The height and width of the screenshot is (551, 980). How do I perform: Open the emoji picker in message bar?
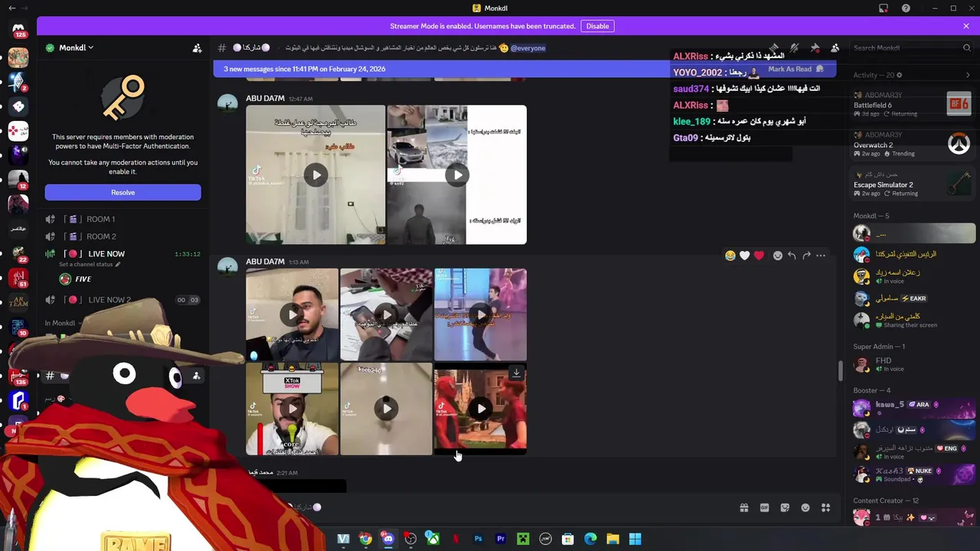tap(805, 507)
